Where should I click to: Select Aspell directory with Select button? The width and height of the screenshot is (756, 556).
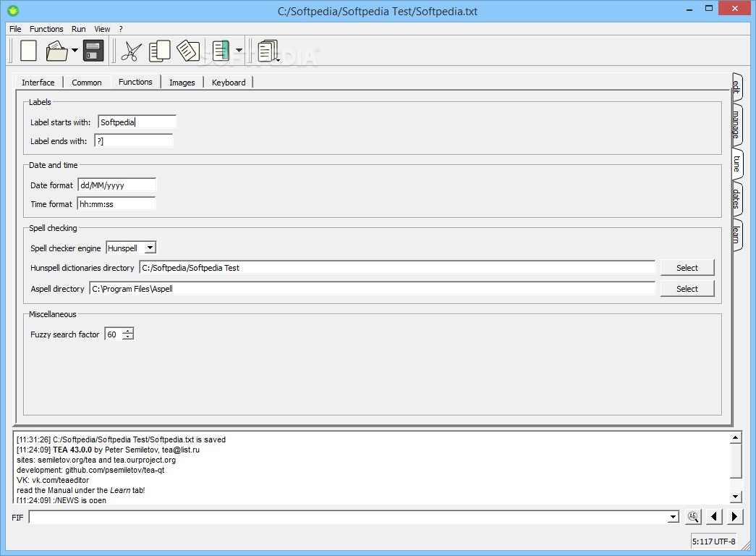pyautogui.click(x=687, y=289)
